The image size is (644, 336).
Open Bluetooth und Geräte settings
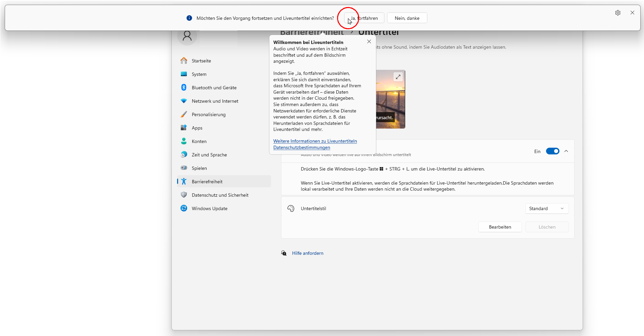click(x=224, y=88)
